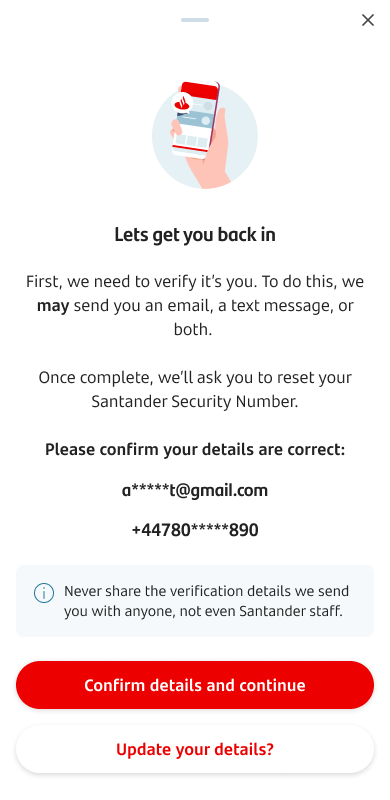The width and height of the screenshot is (390, 800).
Task: Click the phone-in-hand illustration
Action: (204, 135)
